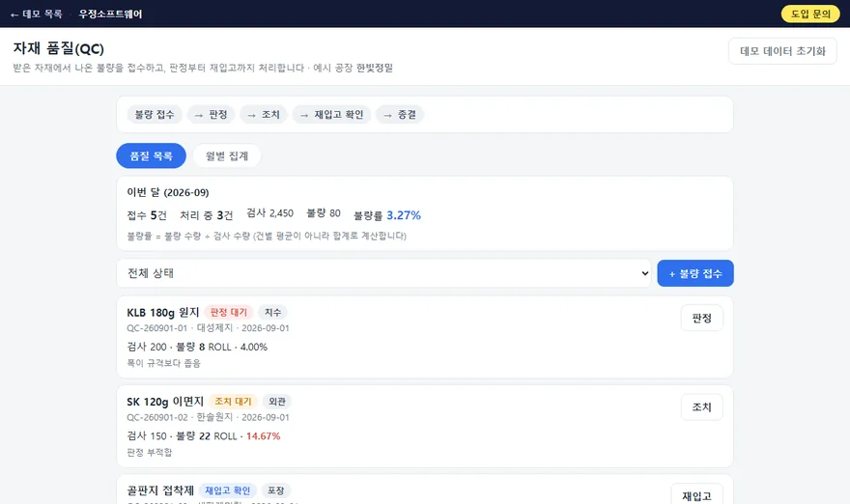Select the → 재입고 확인 step chip
Viewport: 850px width, 504px height.
[x=331, y=114]
